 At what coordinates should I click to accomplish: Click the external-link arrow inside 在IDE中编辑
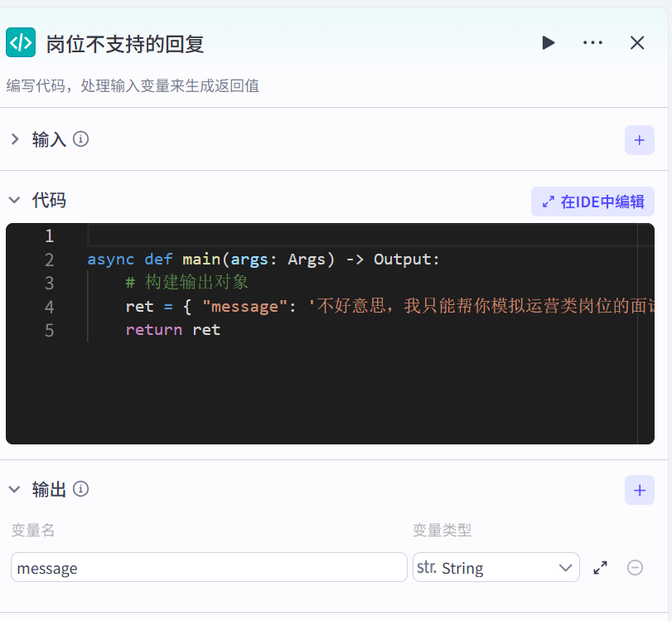(548, 201)
